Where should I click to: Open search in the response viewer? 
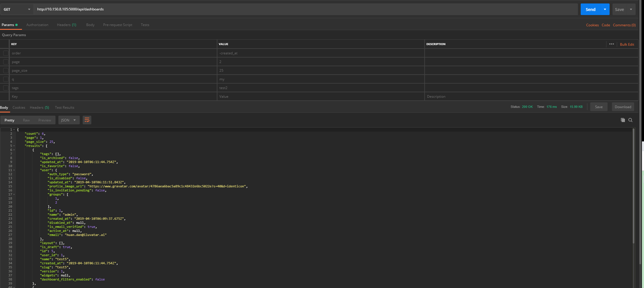tap(630, 120)
